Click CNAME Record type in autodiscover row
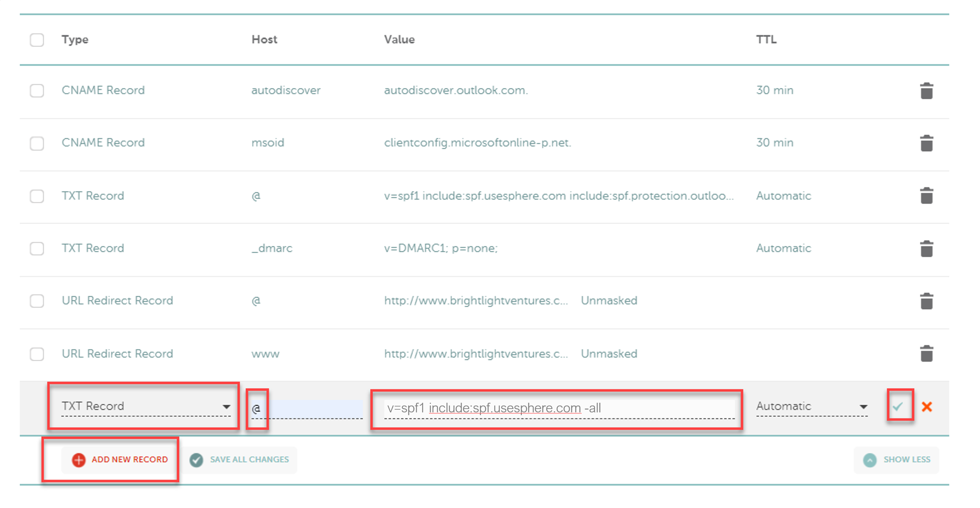 coord(103,90)
